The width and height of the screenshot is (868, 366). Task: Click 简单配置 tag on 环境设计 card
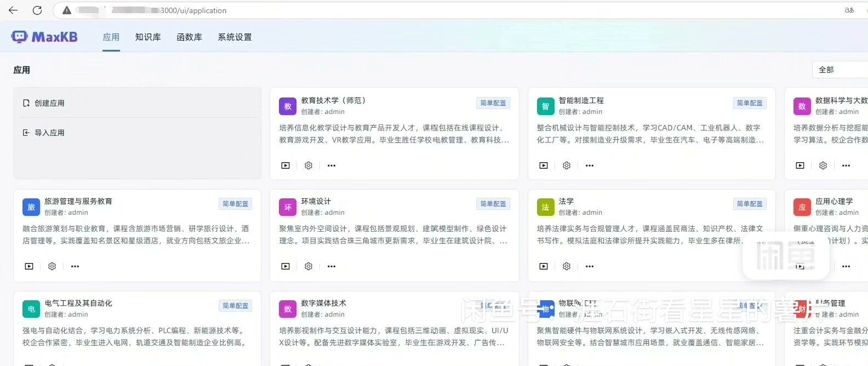point(493,204)
